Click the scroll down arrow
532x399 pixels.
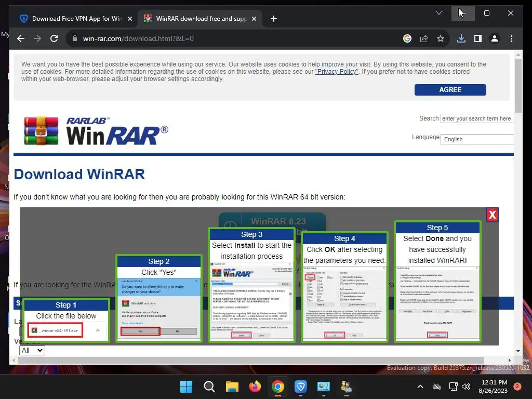[x=518, y=351]
